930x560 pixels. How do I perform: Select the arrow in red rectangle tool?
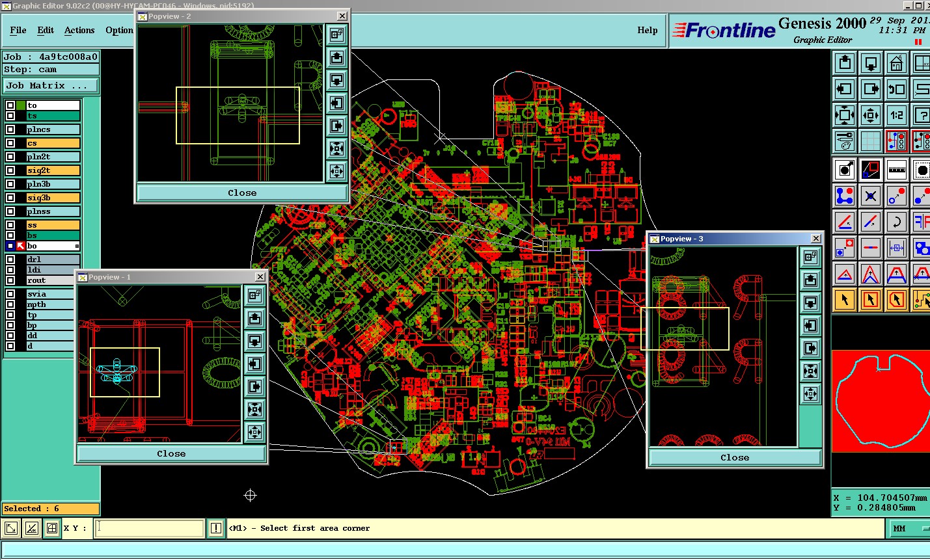click(871, 300)
